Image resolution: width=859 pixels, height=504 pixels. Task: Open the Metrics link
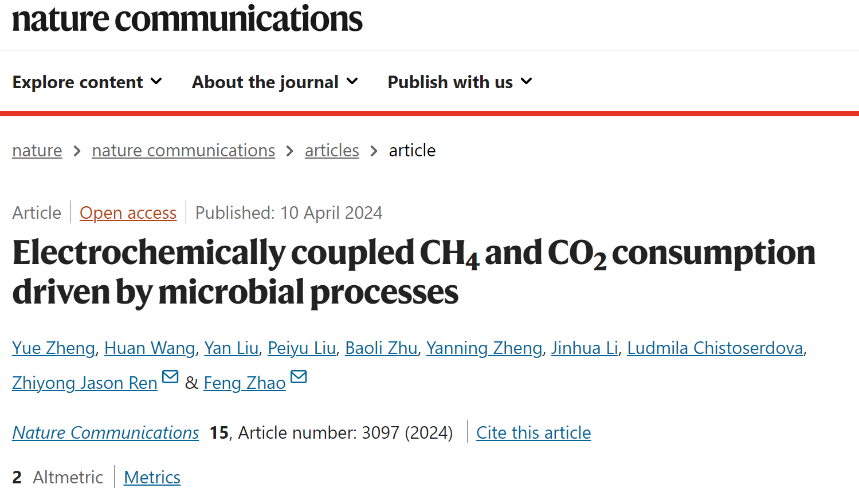[152, 477]
